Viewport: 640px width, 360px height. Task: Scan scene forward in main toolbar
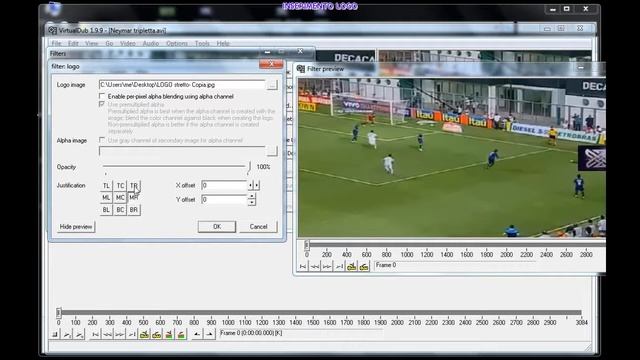pyautogui.click(x=181, y=334)
